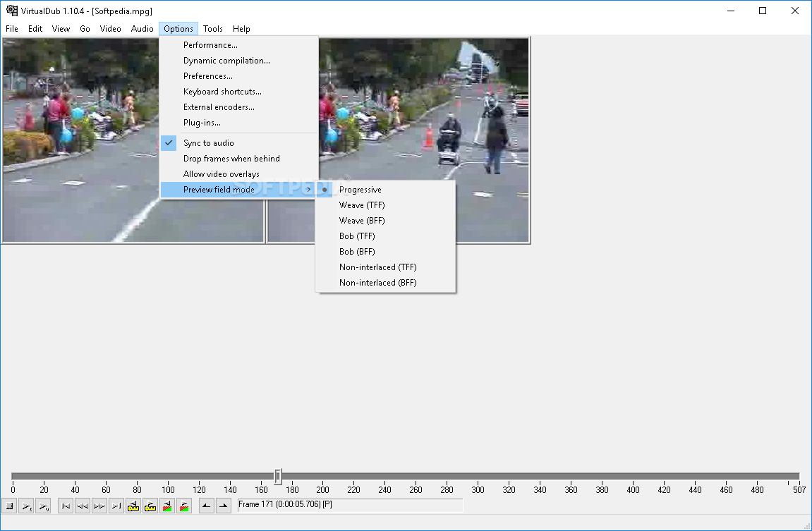812x531 pixels.
Task: Click timeline at frame 300 mark
Action: 478,477
